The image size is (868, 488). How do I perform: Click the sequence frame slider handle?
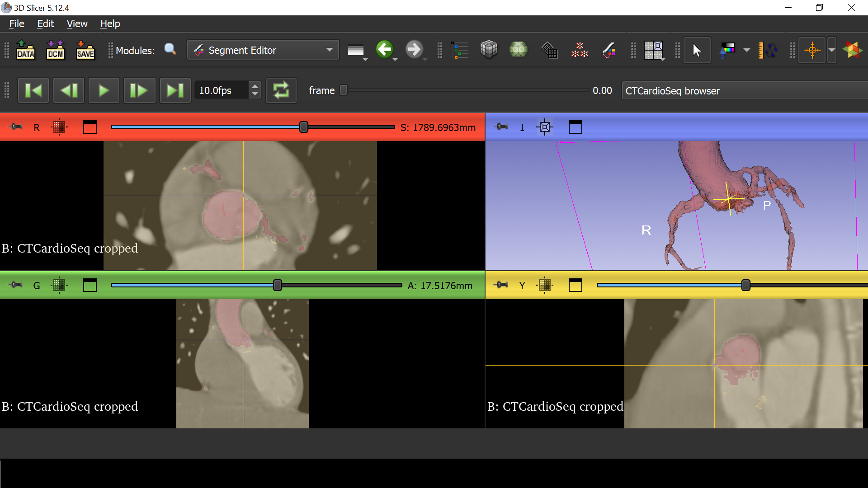[344, 90]
